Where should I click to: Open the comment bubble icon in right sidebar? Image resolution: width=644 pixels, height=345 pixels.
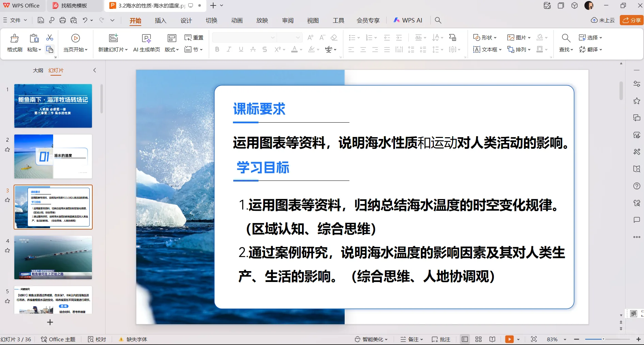point(637,220)
